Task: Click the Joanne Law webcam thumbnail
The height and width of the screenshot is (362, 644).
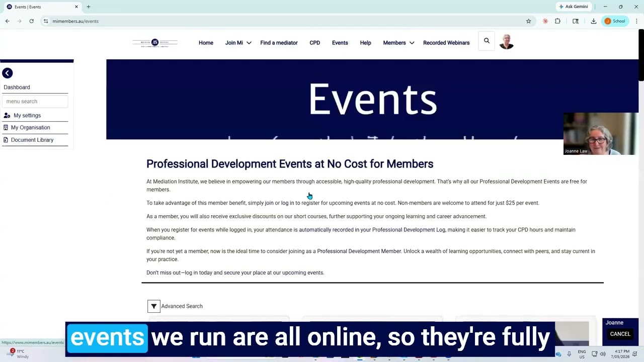Action: click(x=601, y=133)
